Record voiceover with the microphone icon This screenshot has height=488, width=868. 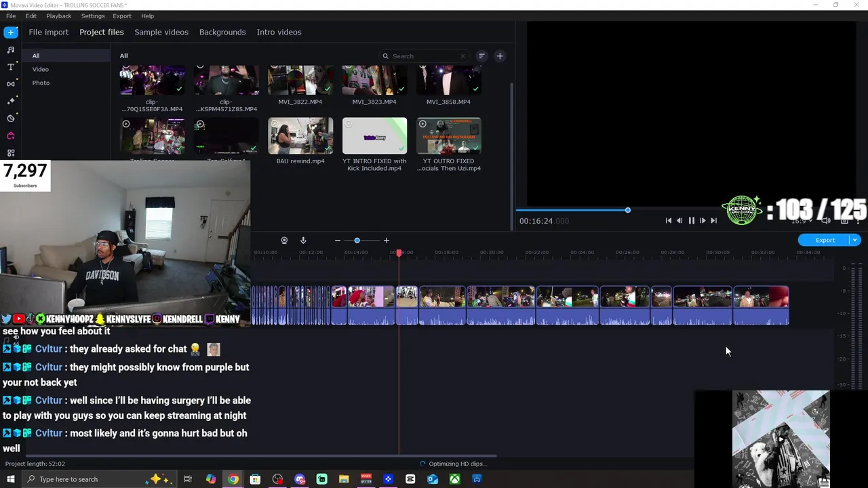pyautogui.click(x=303, y=241)
